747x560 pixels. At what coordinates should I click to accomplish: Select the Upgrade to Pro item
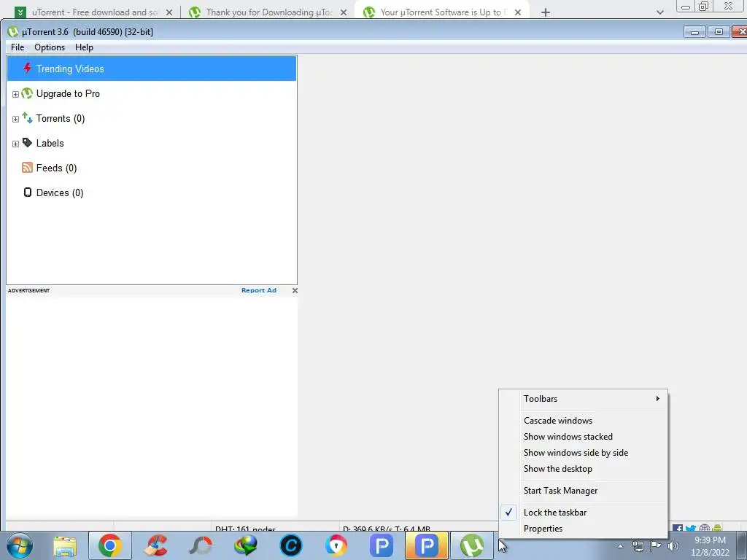coord(68,94)
